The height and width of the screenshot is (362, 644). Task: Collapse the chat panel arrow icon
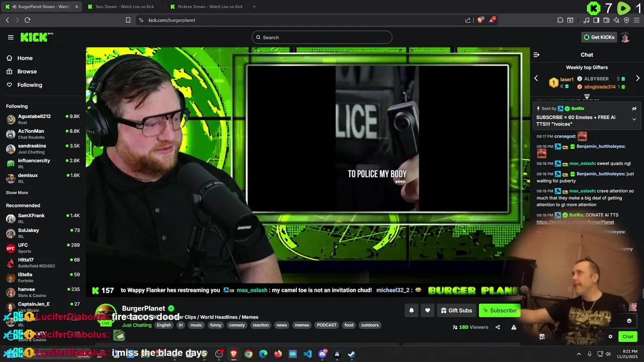click(536, 55)
